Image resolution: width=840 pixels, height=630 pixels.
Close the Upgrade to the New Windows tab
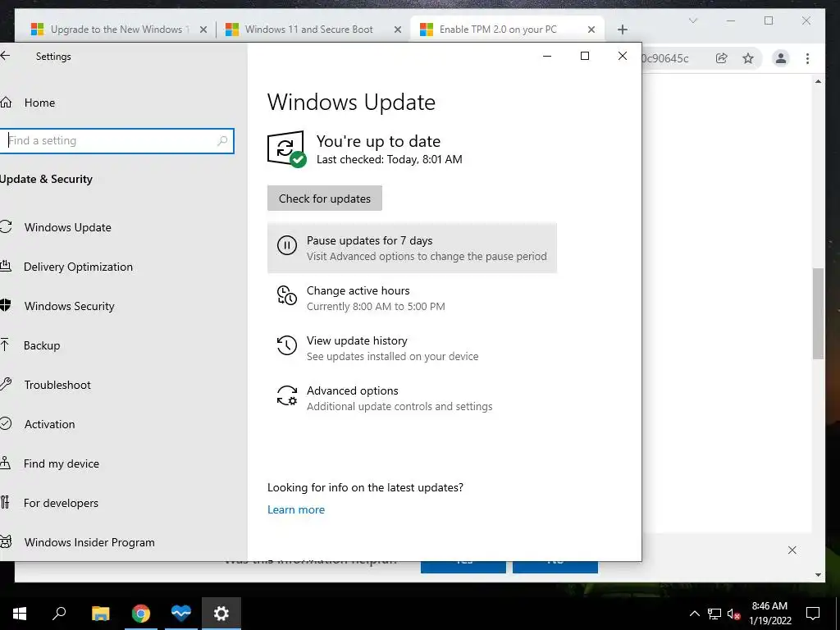[203, 30]
